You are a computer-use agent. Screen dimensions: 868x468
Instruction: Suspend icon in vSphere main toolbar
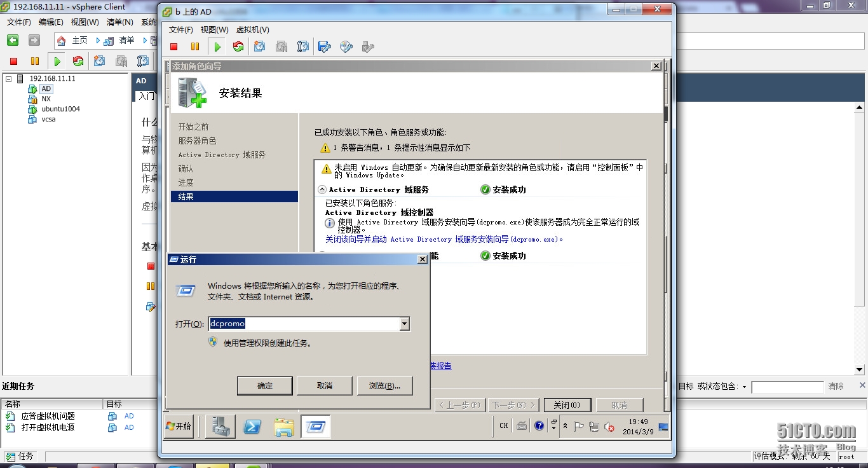coord(35,61)
